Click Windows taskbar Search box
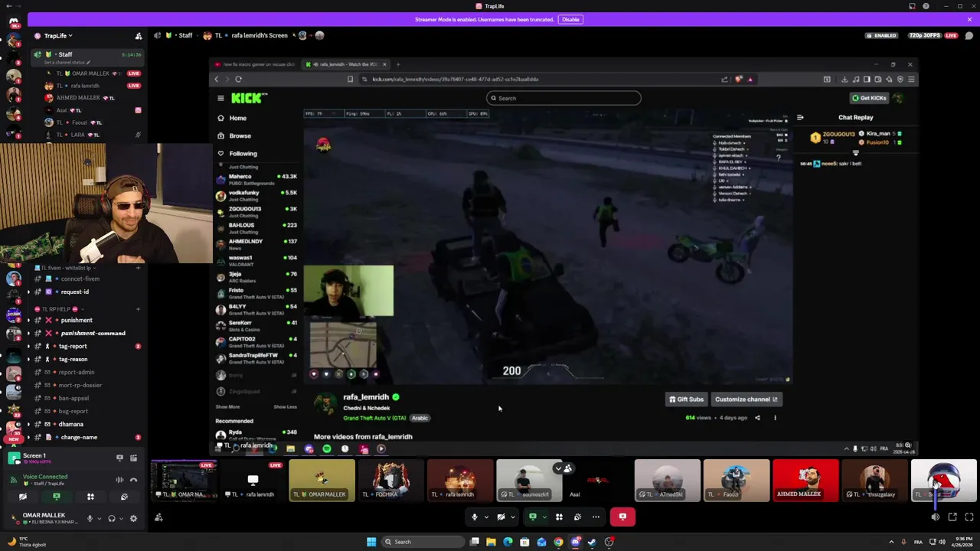This screenshot has height=551, width=980. click(423, 542)
